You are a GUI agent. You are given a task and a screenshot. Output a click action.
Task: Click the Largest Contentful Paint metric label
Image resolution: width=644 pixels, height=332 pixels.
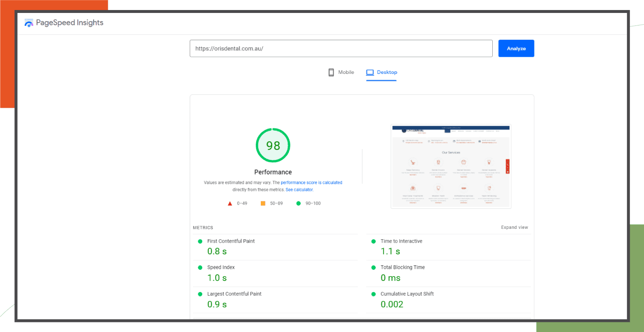[234, 294]
